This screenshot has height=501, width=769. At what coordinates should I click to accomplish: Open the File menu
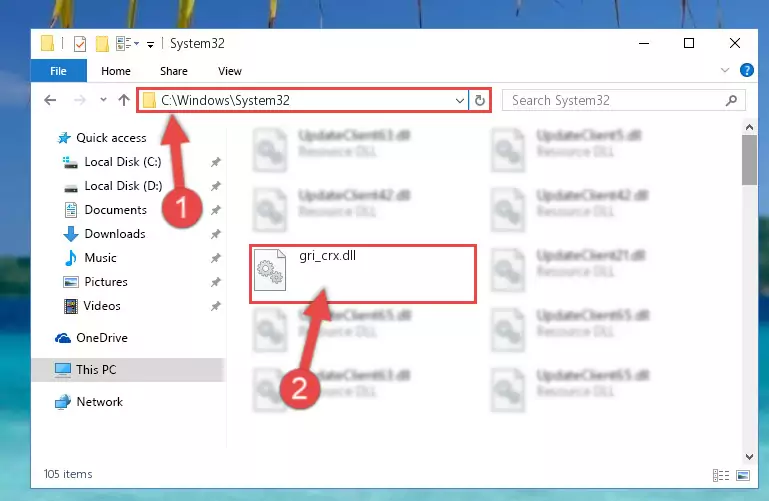(58, 71)
